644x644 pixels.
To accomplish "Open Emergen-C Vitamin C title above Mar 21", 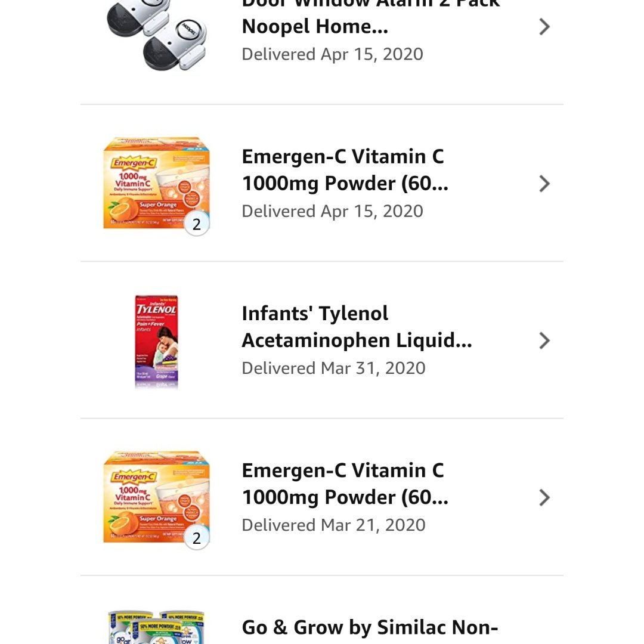I will [x=345, y=484].
